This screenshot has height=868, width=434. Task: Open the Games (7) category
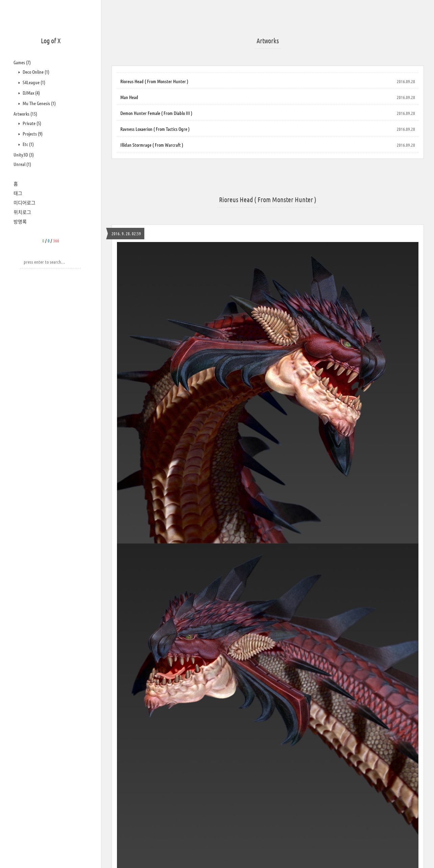click(22, 63)
